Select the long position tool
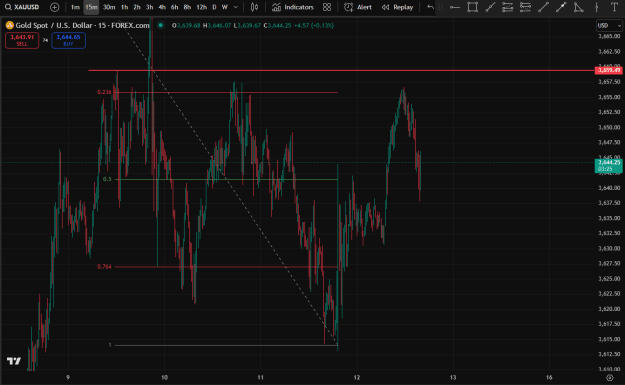 click(507, 7)
